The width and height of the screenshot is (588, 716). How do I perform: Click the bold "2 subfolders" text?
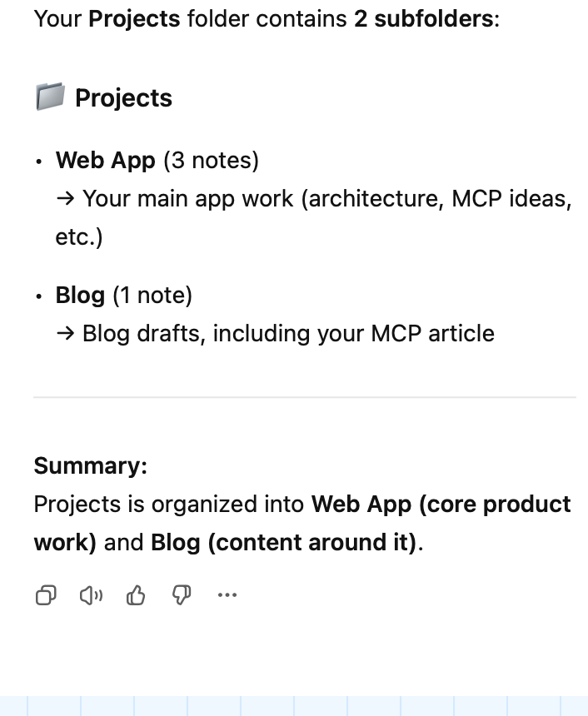click(423, 18)
